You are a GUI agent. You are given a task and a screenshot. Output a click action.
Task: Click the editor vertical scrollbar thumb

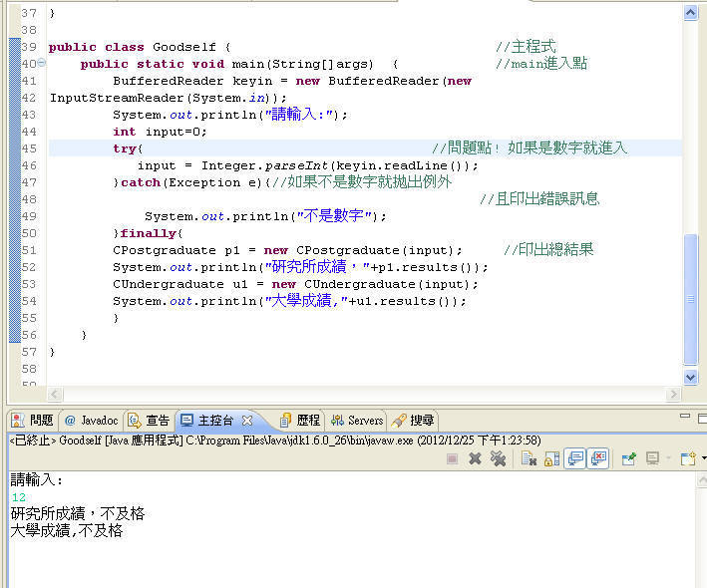point(690,298)
